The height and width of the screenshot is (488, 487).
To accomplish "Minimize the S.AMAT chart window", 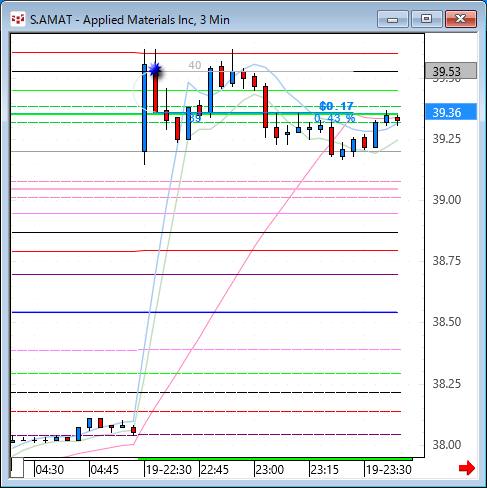I will coord(393,19).
